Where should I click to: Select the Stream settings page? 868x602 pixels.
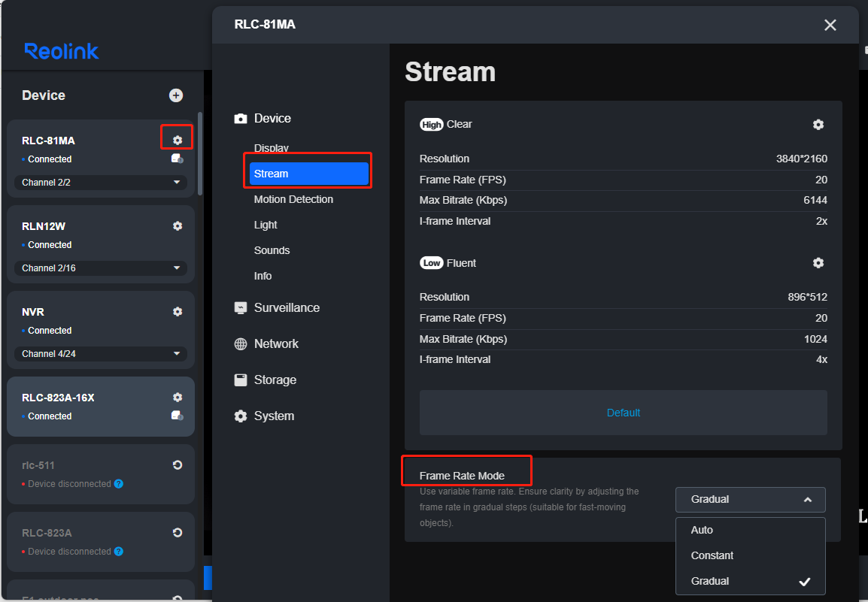tap(309, 174)
